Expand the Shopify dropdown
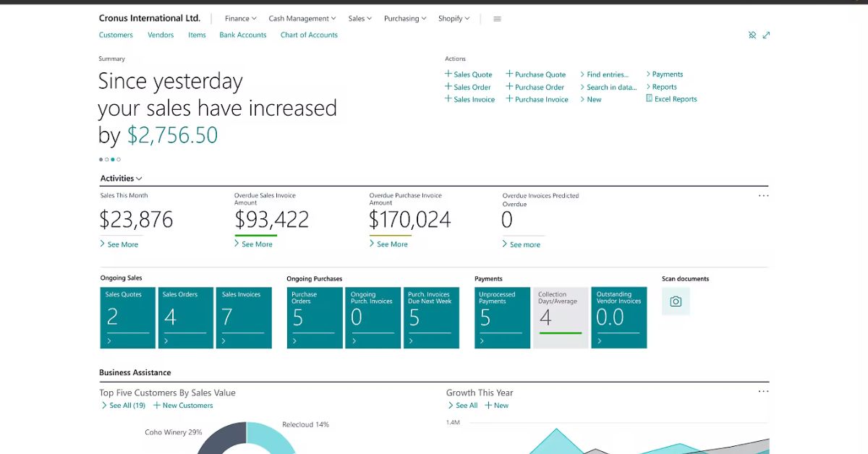This screenshot has height=454, width=868. pyautogui.click(x=454, y=19)
